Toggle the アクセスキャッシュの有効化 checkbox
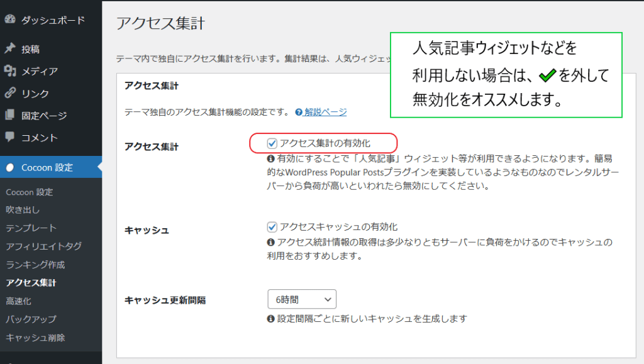The width and height of the screenshot is (644, 364). point(272,227)
